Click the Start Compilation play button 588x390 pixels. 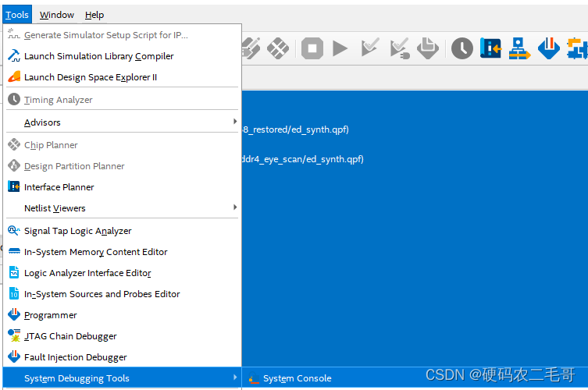coord(340,48)
